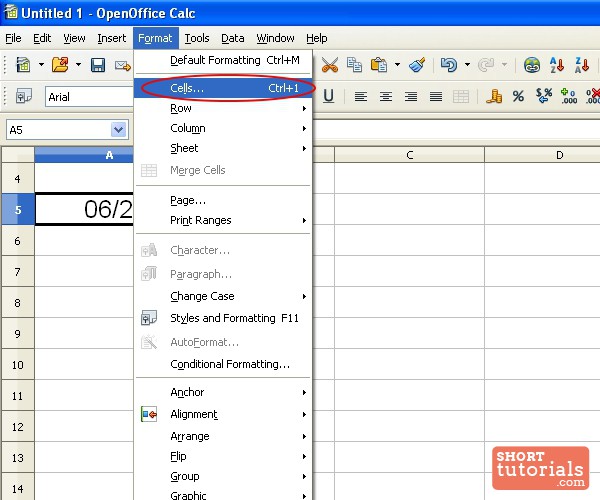Select row 8 header

pyautogui.click(x=18, y=303)
